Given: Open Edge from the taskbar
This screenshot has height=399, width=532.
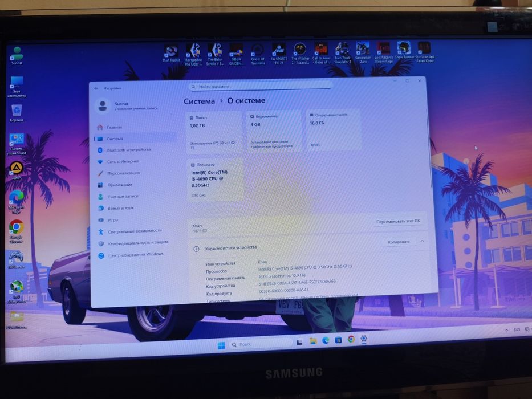Looking at the screenshot, I should click(326, 340).
